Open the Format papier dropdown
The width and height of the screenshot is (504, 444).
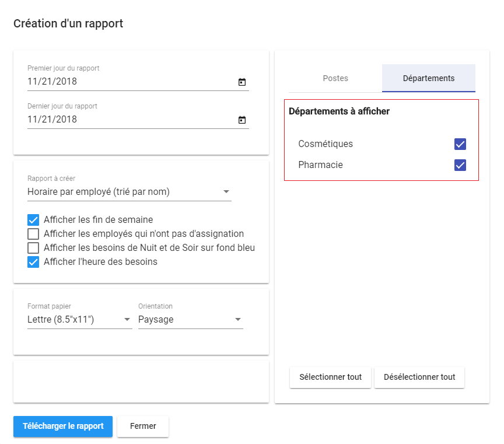click(x=80, y=320)
